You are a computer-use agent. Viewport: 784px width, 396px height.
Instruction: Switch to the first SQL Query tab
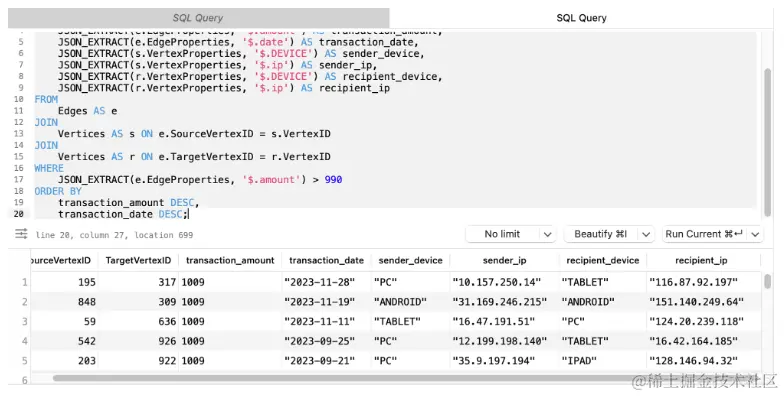pyautogui.click(x=198, y=18)
